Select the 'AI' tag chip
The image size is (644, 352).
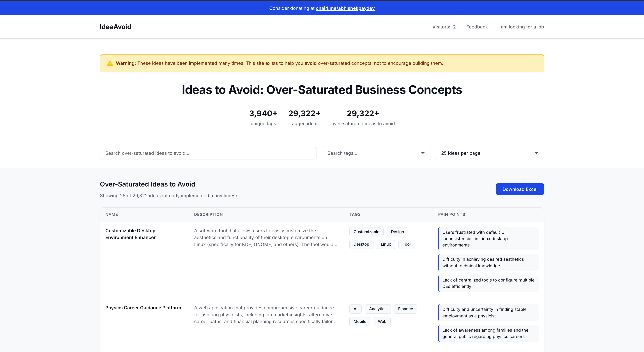point(356,309)
